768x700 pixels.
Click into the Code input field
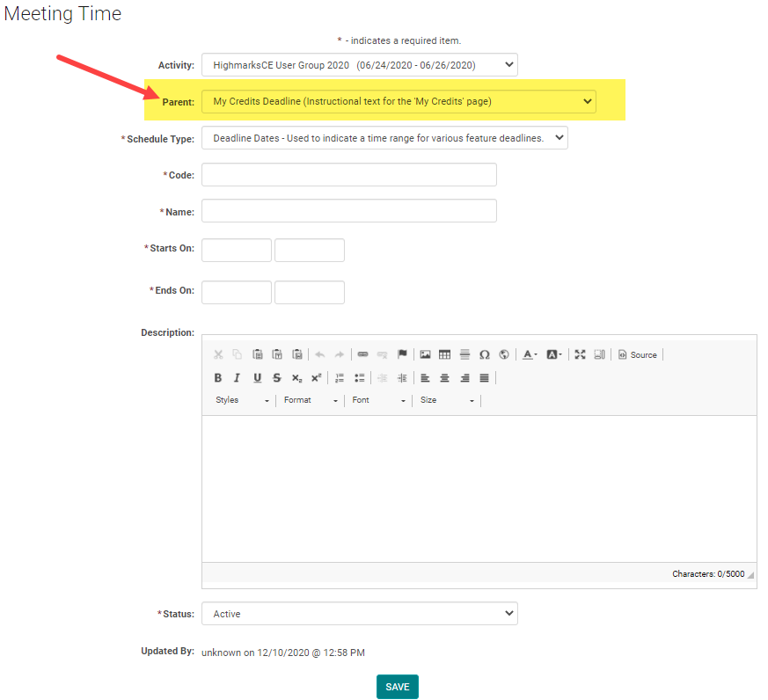348,175
